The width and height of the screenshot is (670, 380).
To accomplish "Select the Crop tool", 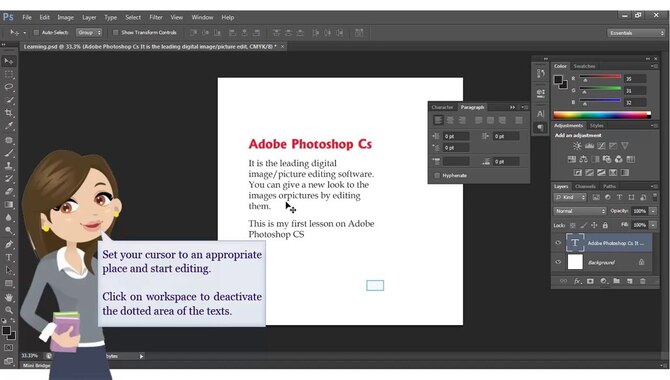I will [9, 113].
